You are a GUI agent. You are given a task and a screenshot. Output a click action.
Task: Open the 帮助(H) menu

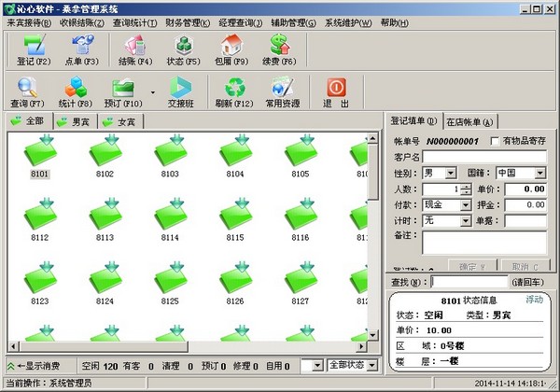point(395,22)
